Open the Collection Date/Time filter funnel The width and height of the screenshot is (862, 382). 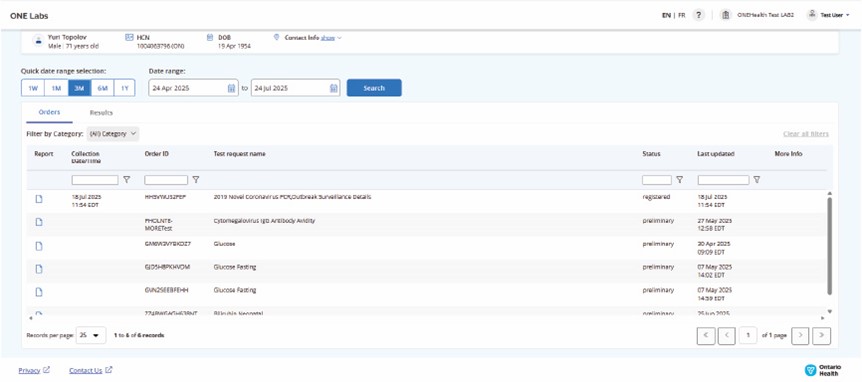click(126, 180)
